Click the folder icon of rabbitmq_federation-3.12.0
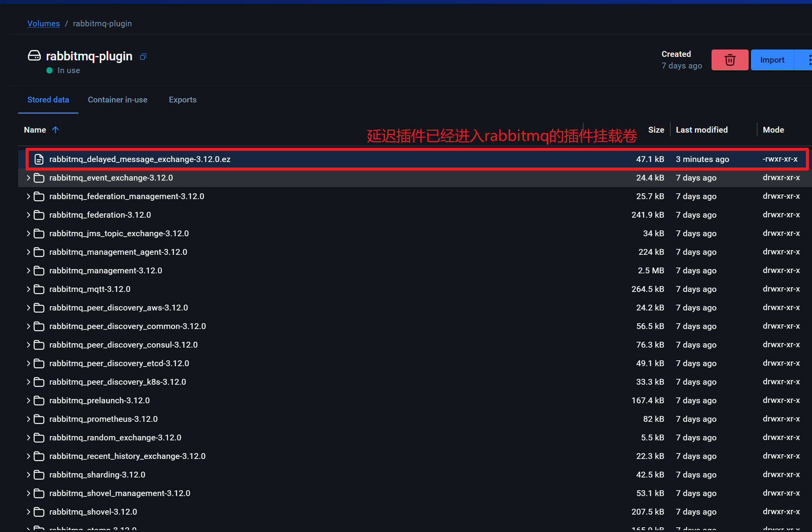The height and width of the screenshot is (532, 812). point(39,215)
